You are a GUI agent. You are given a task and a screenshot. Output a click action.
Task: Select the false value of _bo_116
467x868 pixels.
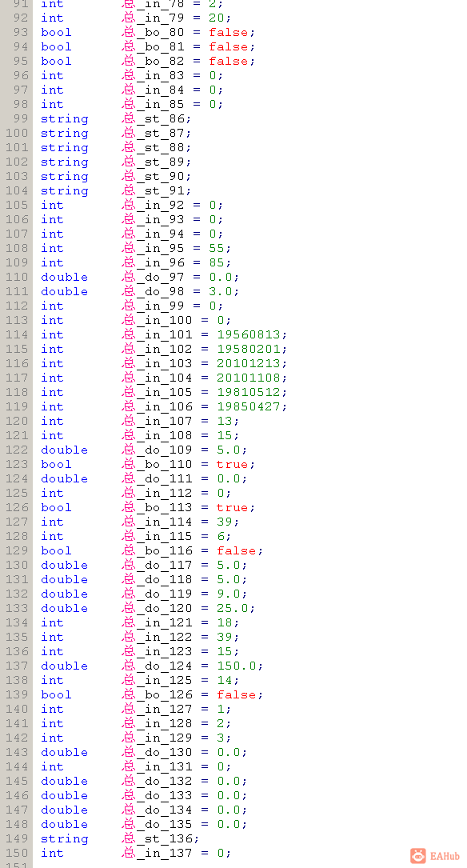coord(236,550)
